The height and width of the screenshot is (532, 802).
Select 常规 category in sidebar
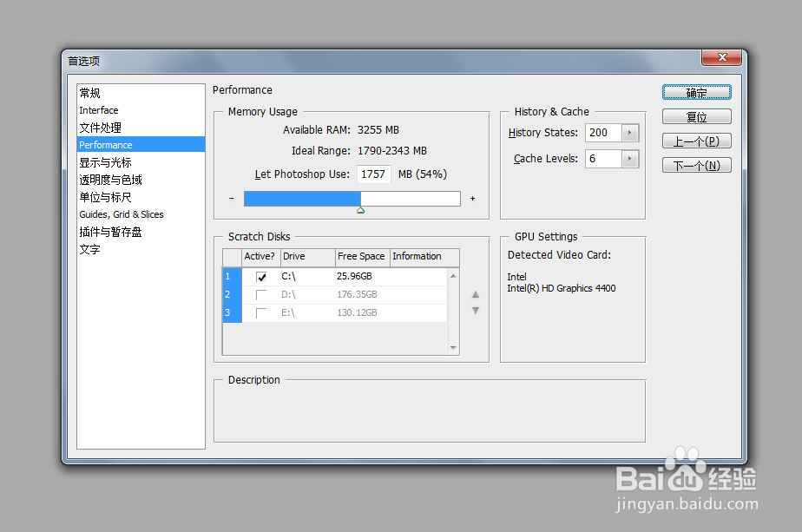[x=141, y=93]
